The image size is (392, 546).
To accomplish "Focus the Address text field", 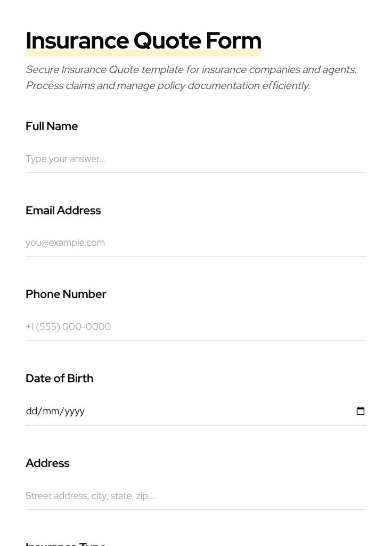I will [x=195, y=496].
